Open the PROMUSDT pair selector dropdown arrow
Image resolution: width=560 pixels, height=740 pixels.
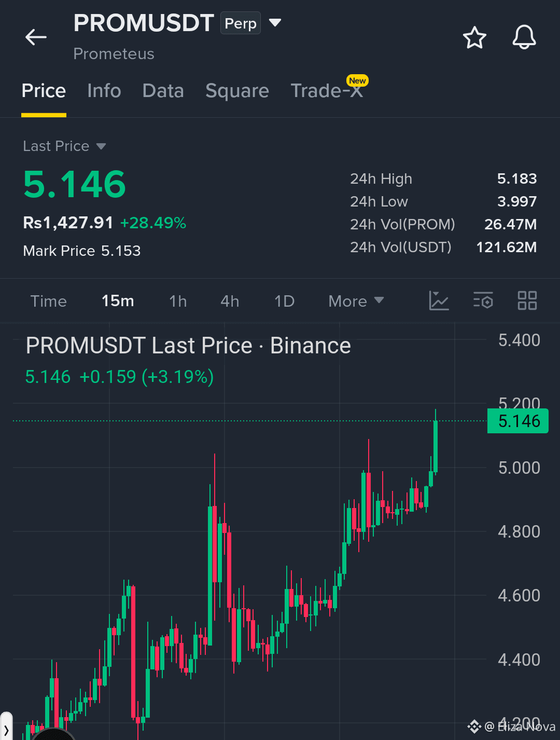[275, 23]
